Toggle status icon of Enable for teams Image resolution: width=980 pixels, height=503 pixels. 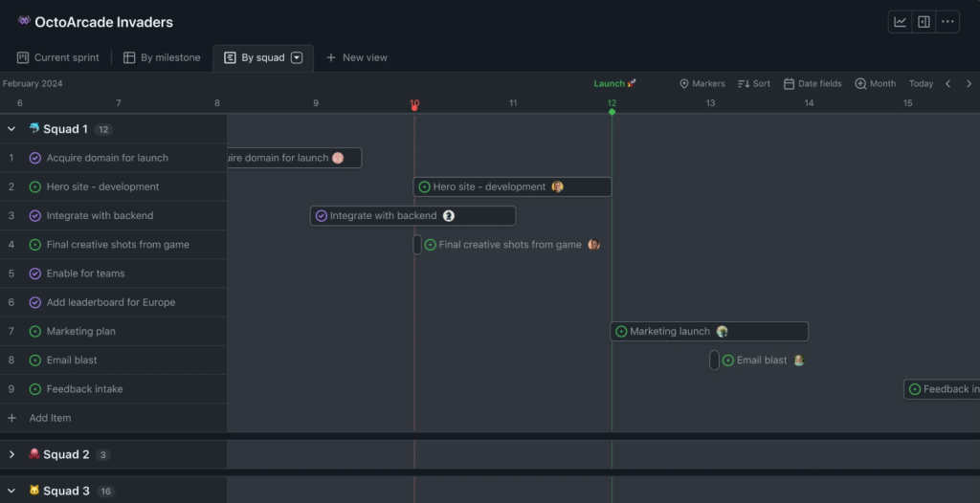pos(35,273)
